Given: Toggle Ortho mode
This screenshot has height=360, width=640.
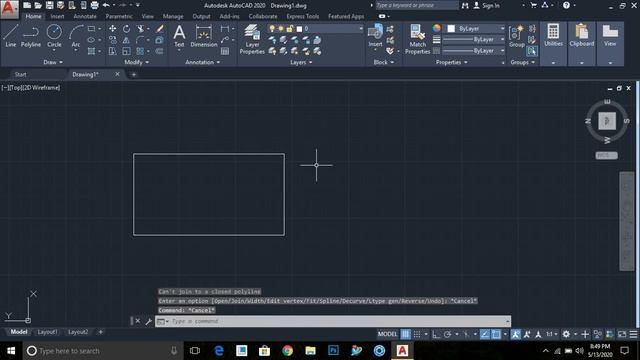Looking at the screenshot, I should [x=436, y=334].
